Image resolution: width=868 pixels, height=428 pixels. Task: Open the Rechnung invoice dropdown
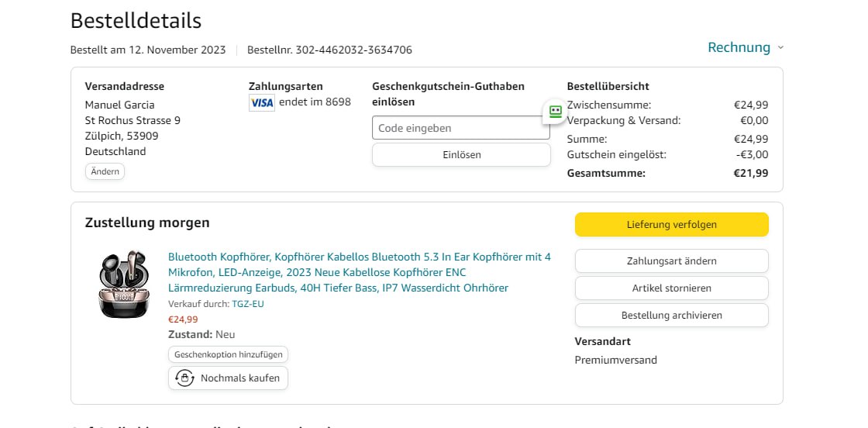[x=739, y=48]
